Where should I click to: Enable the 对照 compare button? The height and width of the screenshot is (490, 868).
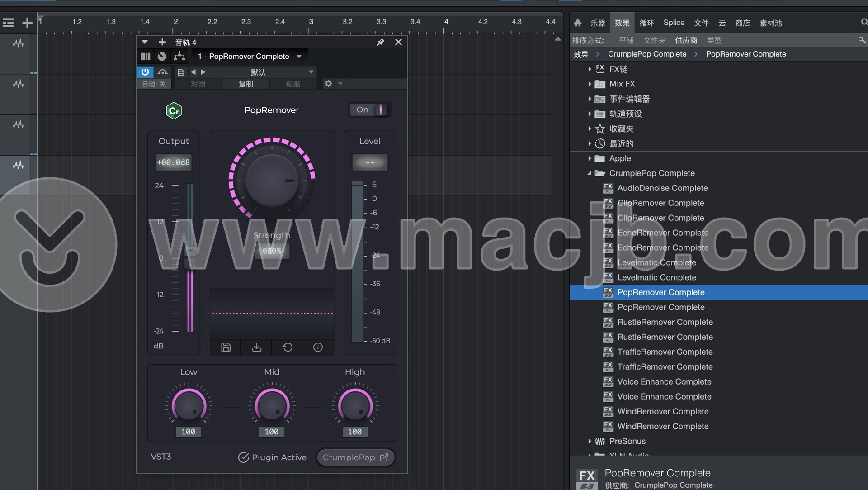[x=198, y=84]
